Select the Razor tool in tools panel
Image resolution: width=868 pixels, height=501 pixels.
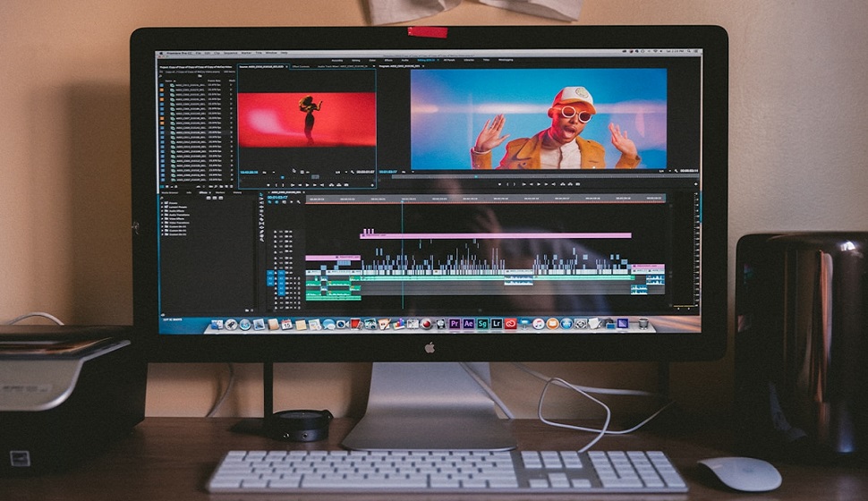[261, 218]
